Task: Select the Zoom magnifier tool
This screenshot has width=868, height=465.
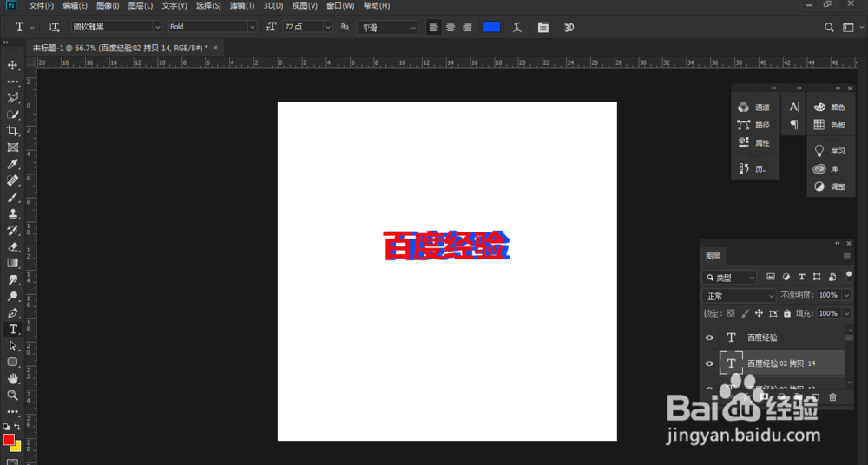Action: point(13,396)
